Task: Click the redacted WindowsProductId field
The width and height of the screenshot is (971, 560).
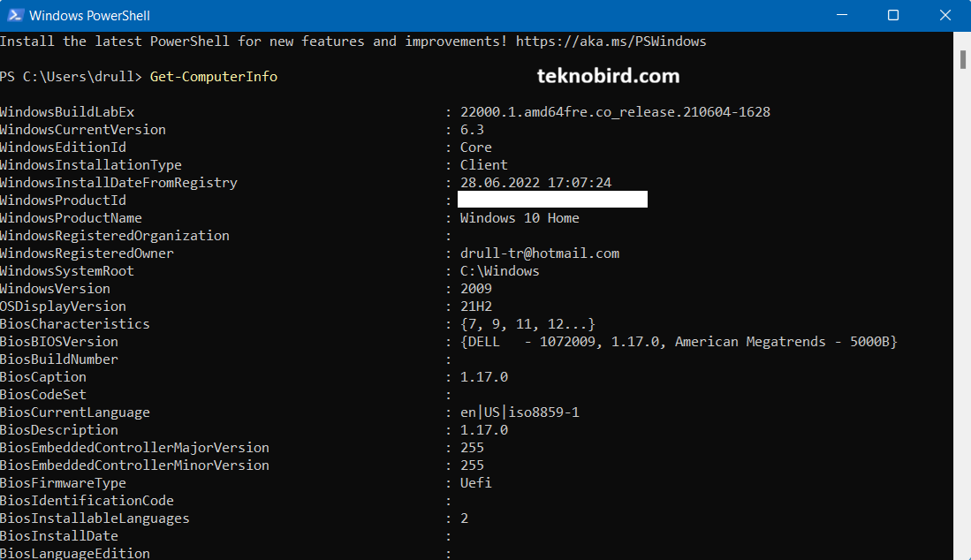Action: click(x=552, y=199)
